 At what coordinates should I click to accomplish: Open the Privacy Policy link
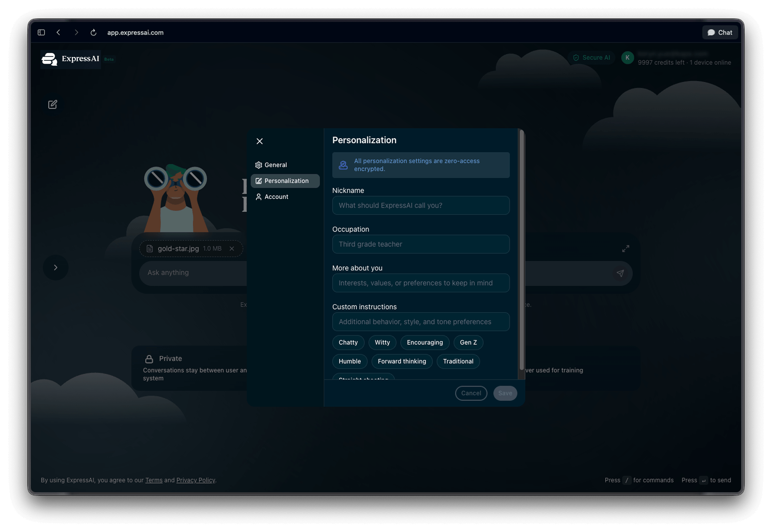[x=195, y=480]
